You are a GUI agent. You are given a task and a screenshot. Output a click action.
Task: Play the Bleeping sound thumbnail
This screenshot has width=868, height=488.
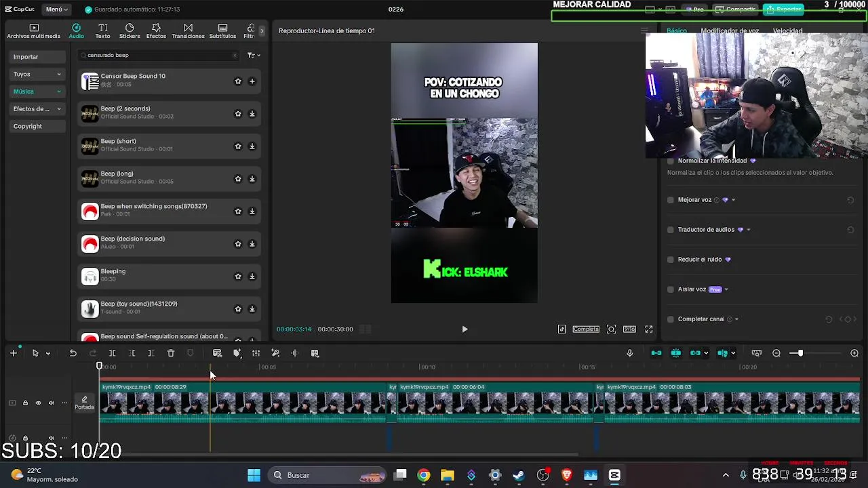pyautogui.click(x=90, y=277)
